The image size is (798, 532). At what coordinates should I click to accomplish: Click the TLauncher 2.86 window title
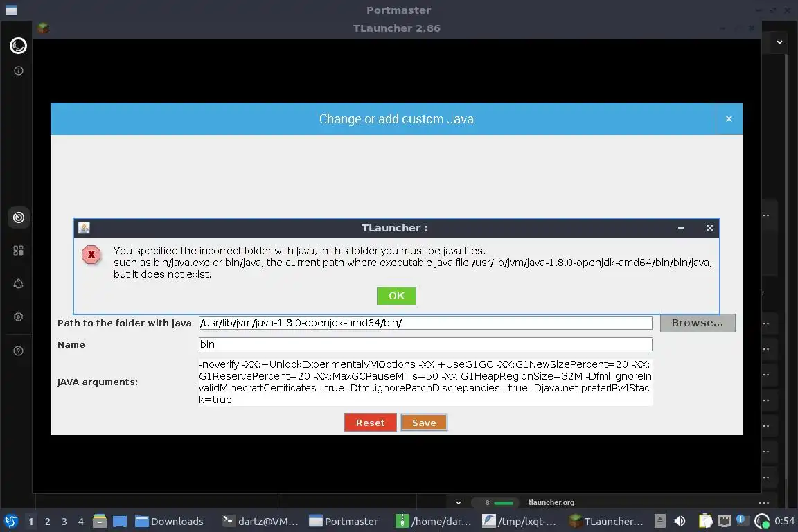(x=397, y=28)
